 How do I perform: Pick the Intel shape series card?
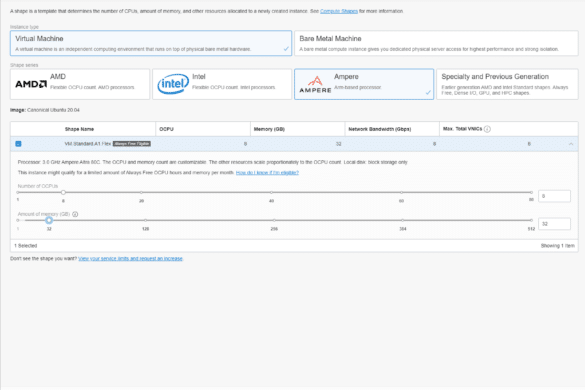pos(222,84)
